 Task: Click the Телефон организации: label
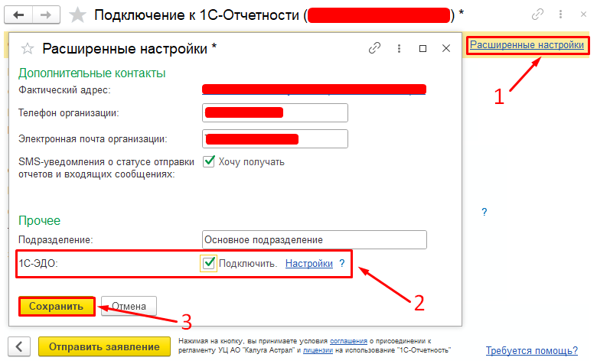(x=69, y=113)
